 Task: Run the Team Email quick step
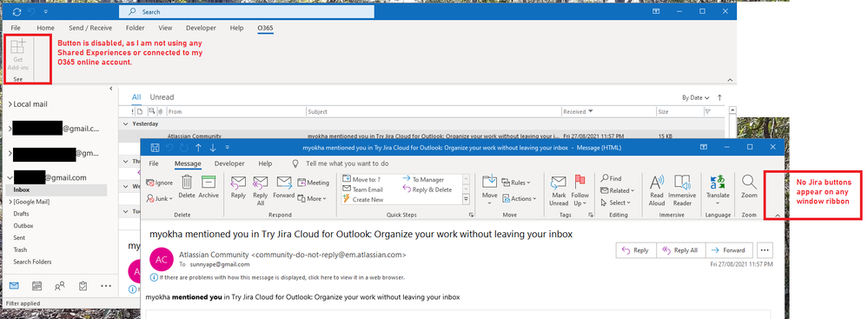pyautogui.click(x=362, y=189)
